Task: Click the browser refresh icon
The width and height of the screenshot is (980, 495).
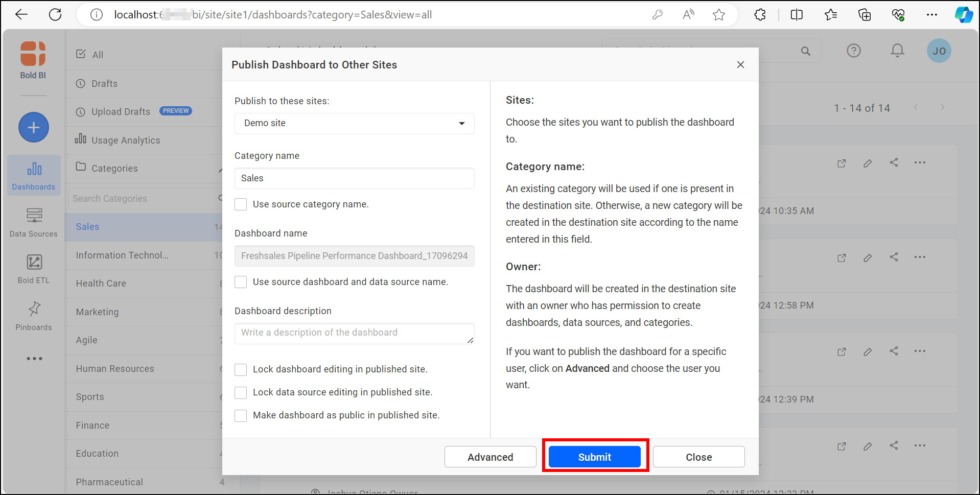Action: point(55,15)
